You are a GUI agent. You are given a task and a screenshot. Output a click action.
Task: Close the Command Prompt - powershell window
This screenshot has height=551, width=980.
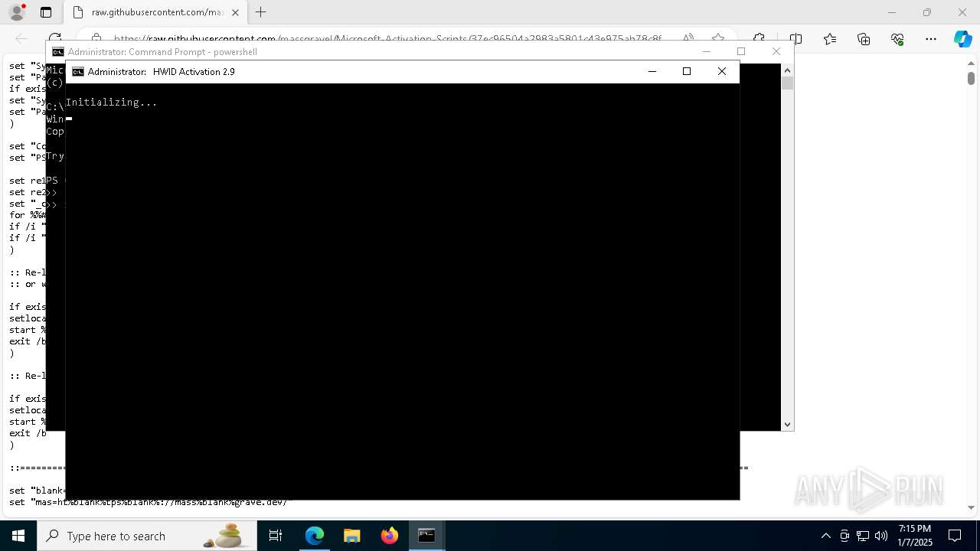tap(776, 51)
